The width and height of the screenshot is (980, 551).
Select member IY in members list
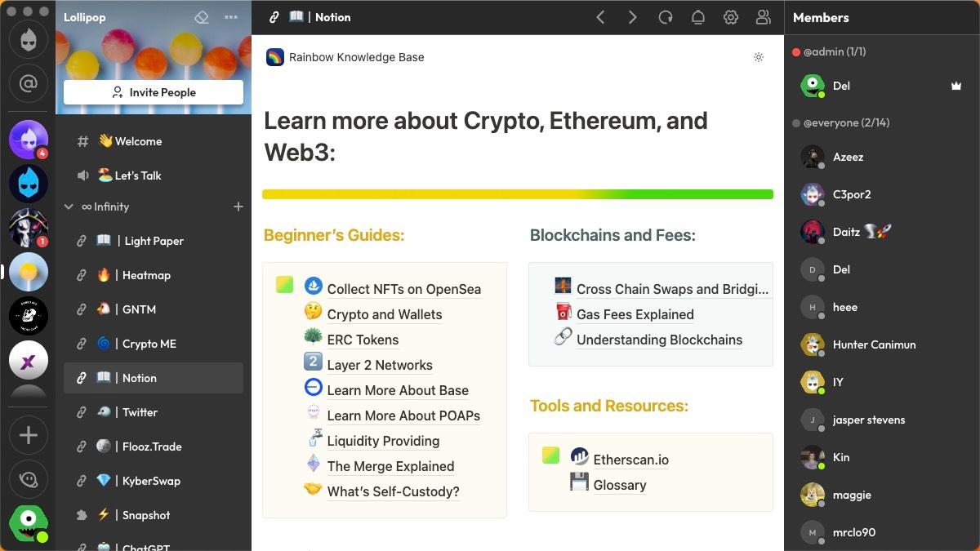click(882, 382)
